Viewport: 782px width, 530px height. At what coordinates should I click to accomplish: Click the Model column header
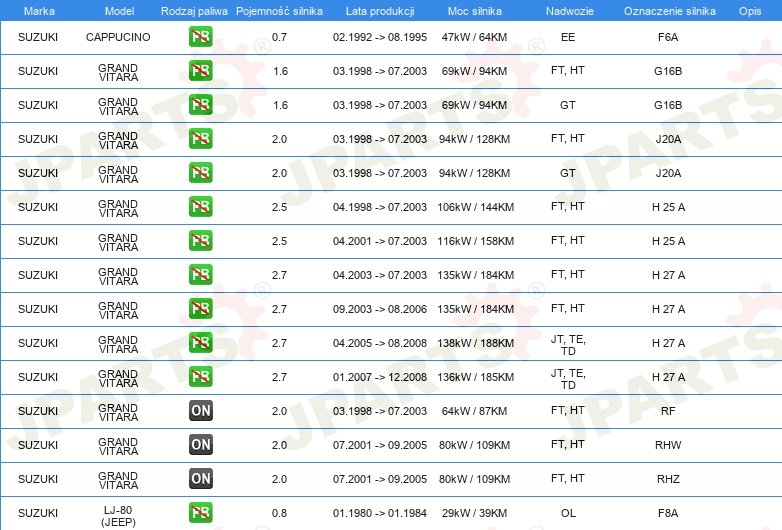(119, 11)
